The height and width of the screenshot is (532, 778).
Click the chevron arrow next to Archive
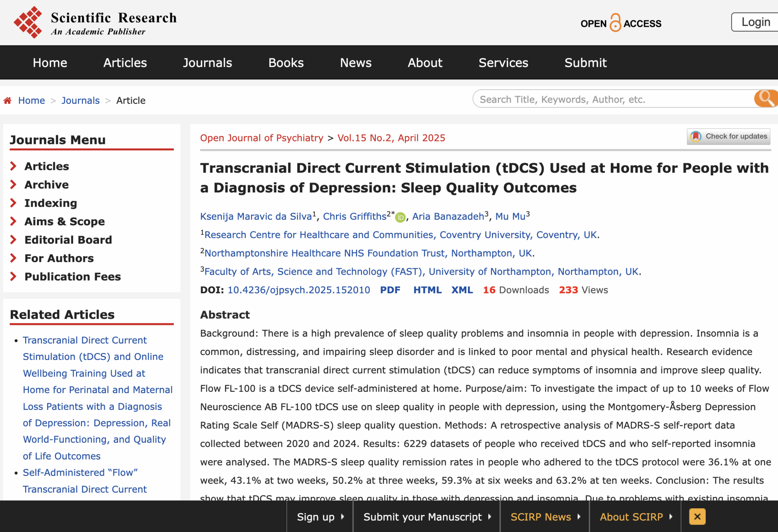coord(13,184)
